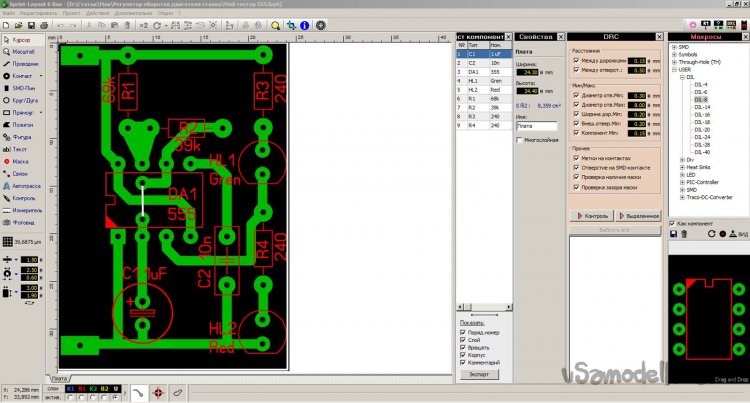Image resolution: width=750 pixels, height=403 pixels.
Task: Select the Проводник (track) tool
Action: click(24, 63)
